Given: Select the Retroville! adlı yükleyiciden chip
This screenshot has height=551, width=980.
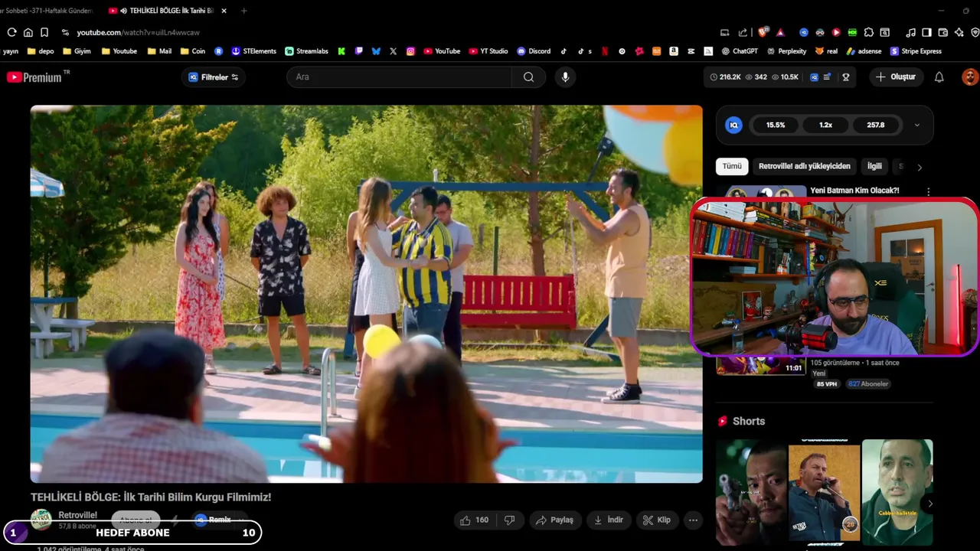Looking at the screenshot, I should pyautogui.click(x=804, y=166).
